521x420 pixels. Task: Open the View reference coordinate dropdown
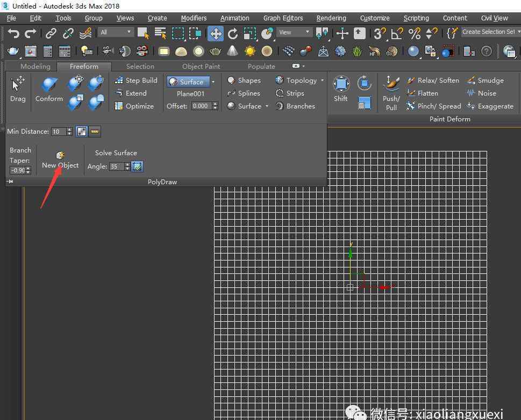(295, 32)
